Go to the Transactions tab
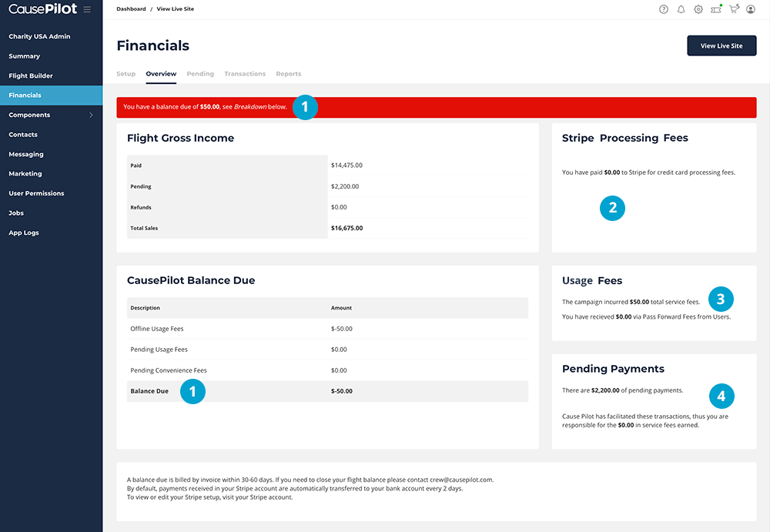 click(x=245, y=74)
